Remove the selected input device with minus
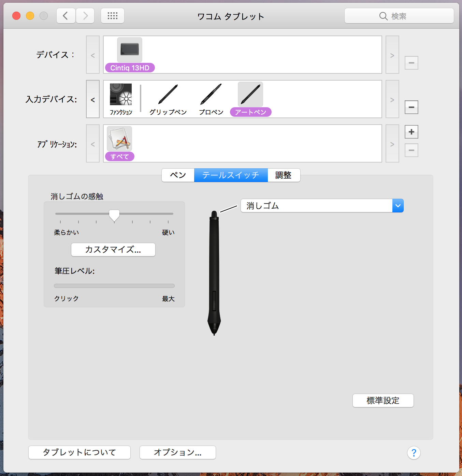Viewport: 462px width, 476px height. click(412, 107)
